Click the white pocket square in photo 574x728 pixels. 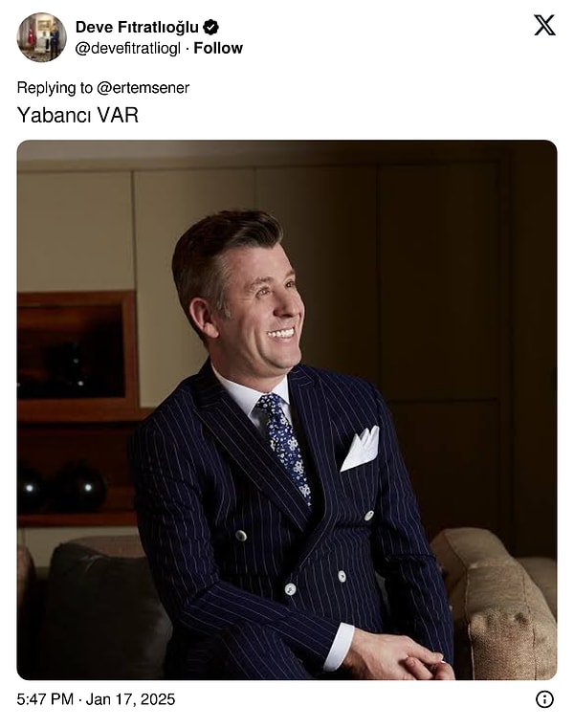click(361, 449)
